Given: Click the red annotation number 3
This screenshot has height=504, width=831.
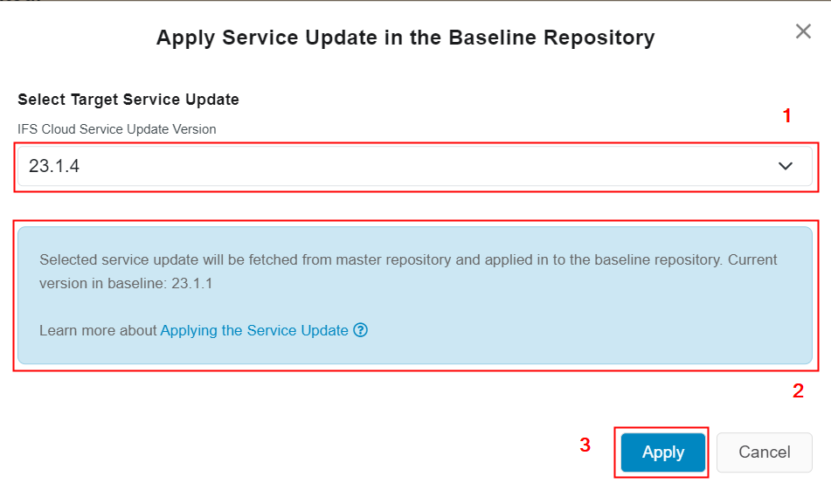Looking at the screenshot, I should 585,445.
